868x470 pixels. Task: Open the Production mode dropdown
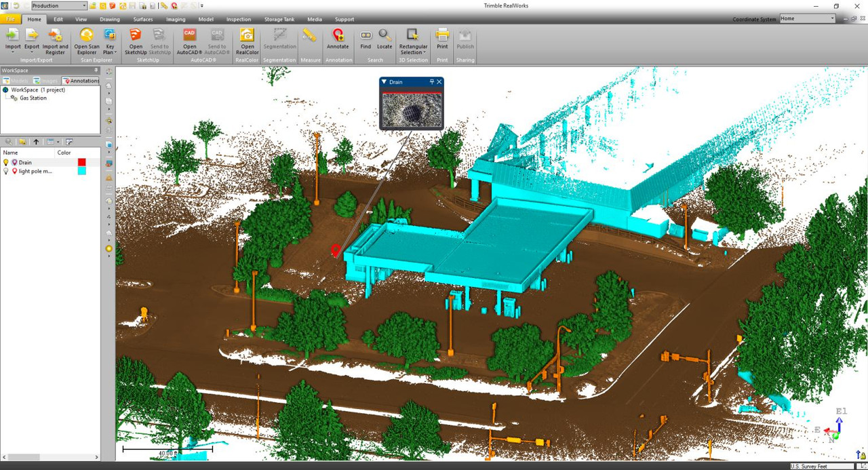[83, 6]
